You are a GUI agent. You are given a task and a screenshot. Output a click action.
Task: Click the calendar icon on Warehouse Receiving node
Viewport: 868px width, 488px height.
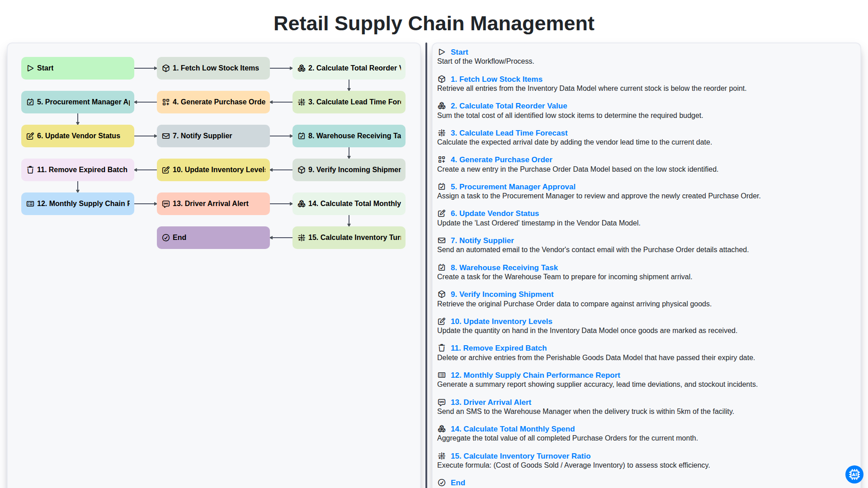coord(302,136)
